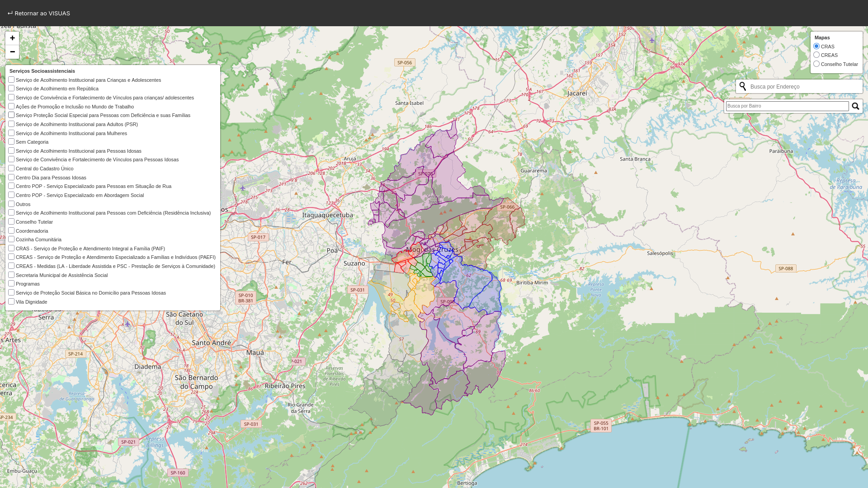868x488 pixels.
Task: Select the CRAS map radio button
Action: point(816,46)
